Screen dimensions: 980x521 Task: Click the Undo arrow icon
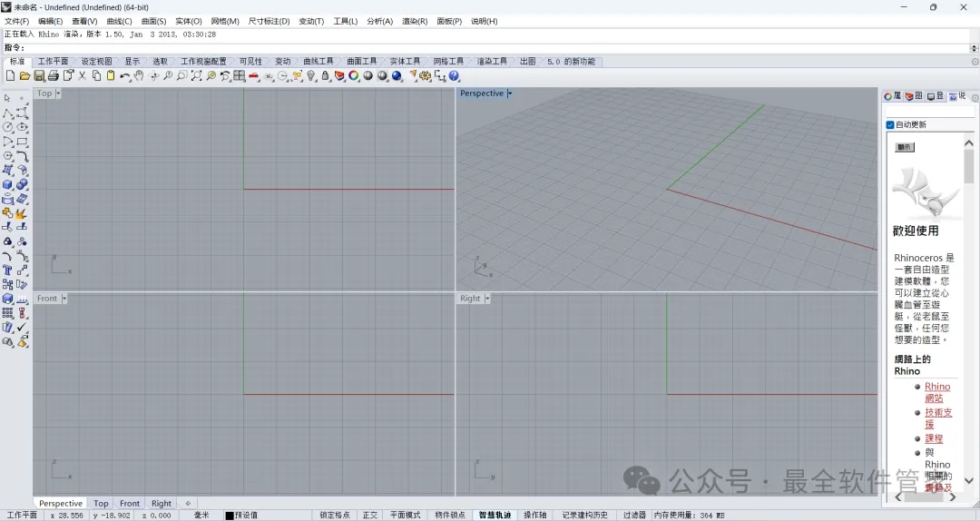[x=125, y=75]
